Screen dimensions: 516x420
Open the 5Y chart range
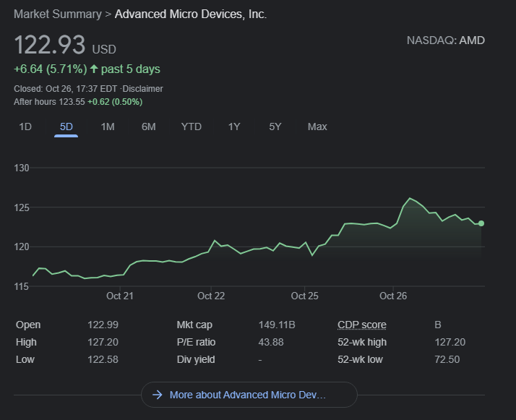point(275,127)
